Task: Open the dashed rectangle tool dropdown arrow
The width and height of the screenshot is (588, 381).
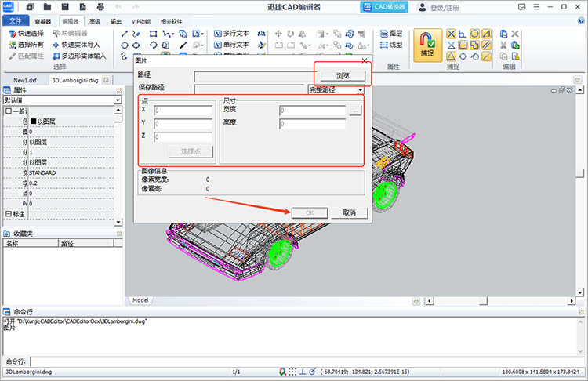Action: tap(202, 34)
